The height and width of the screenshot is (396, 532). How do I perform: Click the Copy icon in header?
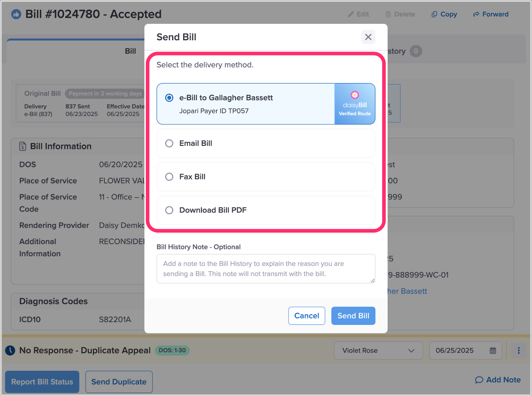pos(434,14)
